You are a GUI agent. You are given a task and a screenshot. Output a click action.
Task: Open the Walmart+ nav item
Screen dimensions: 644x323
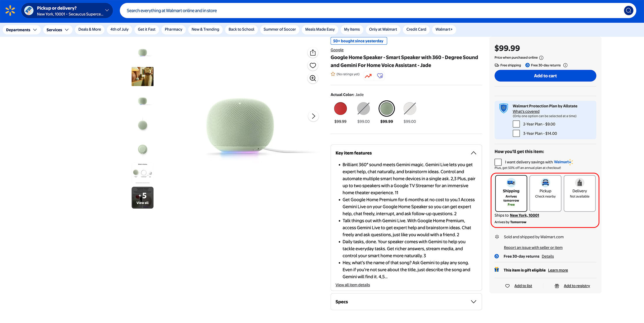click(444, 29)
